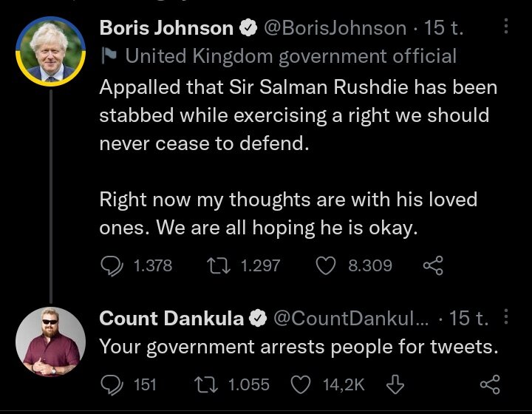The height and width of the screenshot is (414, 532).
Task: Like Count Dankula's reply
Action: point(302,384)
